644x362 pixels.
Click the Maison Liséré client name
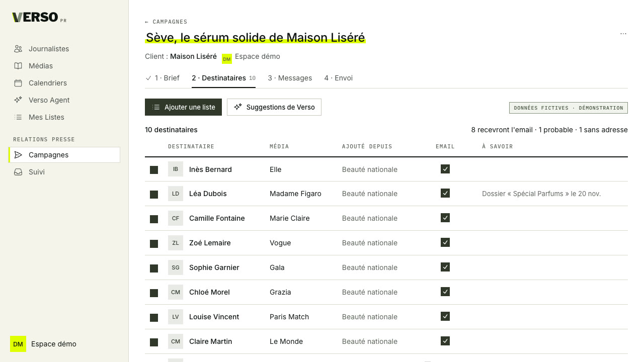[193, 56]
